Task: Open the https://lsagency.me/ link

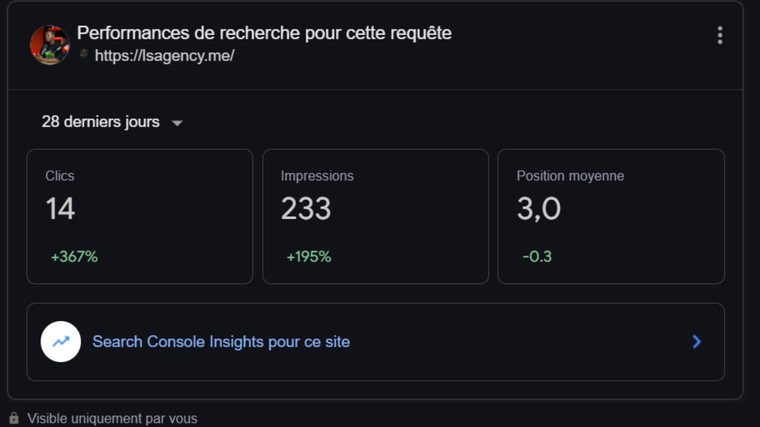Action: click(x=164, y=56)
